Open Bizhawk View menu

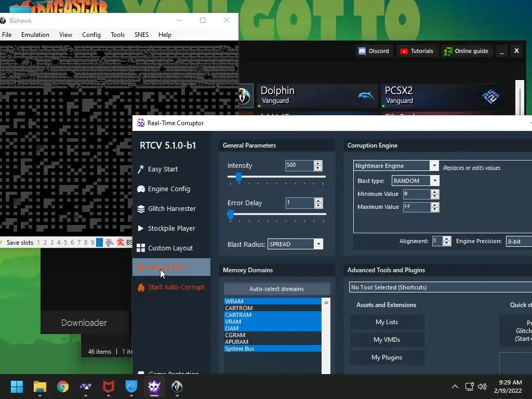pos(65,35)
